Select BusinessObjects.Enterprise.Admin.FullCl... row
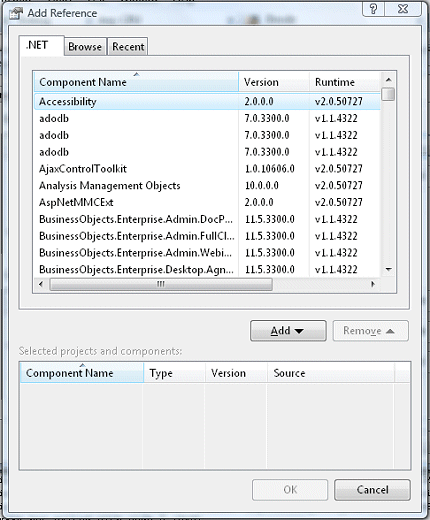430x520 pixels. [x=207, y=236]
